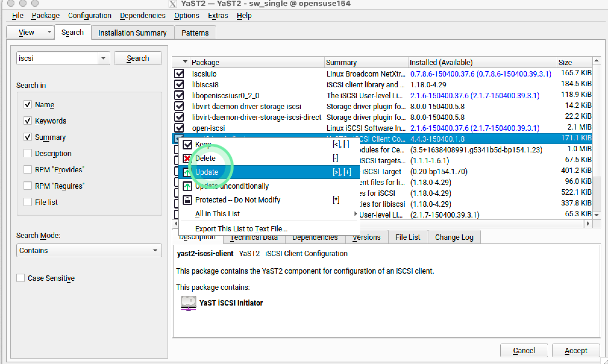Choose Delete in the context menu
This screenshot has height=364, width=608.
point(269,158)
